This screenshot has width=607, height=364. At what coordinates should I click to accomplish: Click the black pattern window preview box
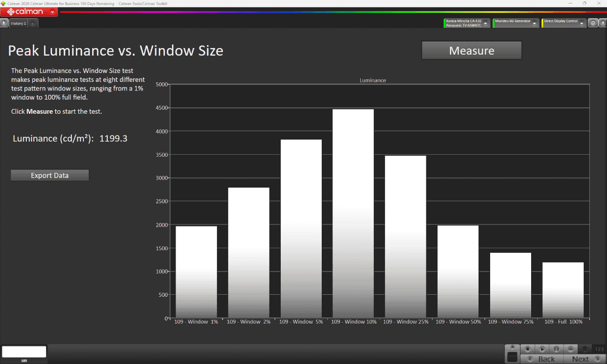pyautogui.click(x=512, y=357)
